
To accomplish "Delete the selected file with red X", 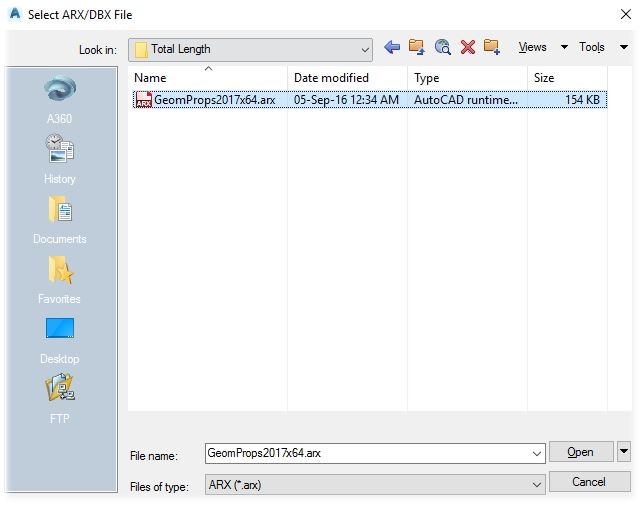I will pos(468,47).
